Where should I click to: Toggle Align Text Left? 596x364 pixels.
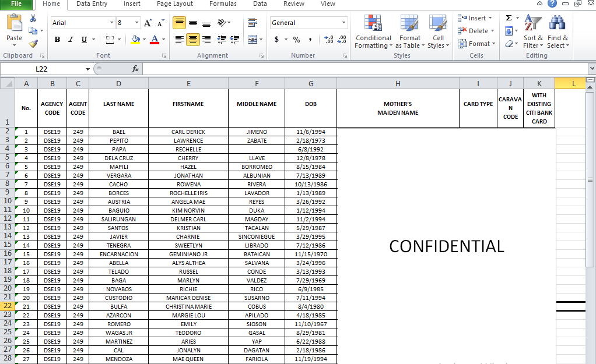coord(180,39)
